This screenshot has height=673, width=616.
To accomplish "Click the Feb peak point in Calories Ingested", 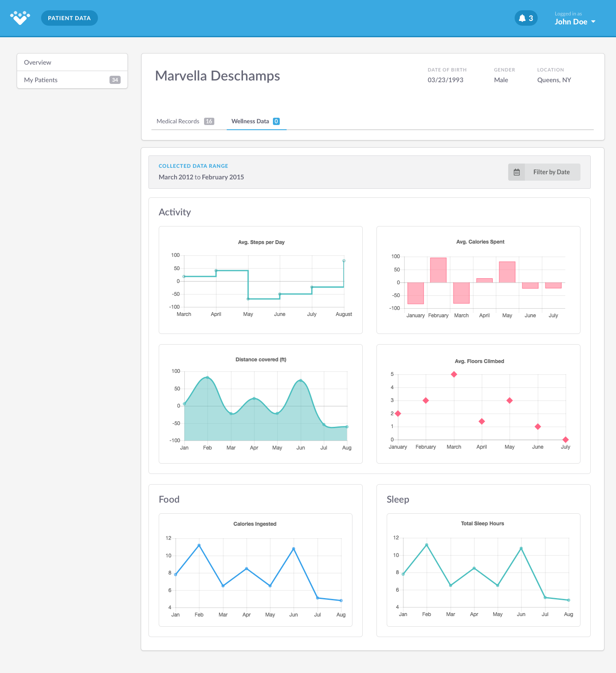I will pyautogui.click(x=199, y=545).
